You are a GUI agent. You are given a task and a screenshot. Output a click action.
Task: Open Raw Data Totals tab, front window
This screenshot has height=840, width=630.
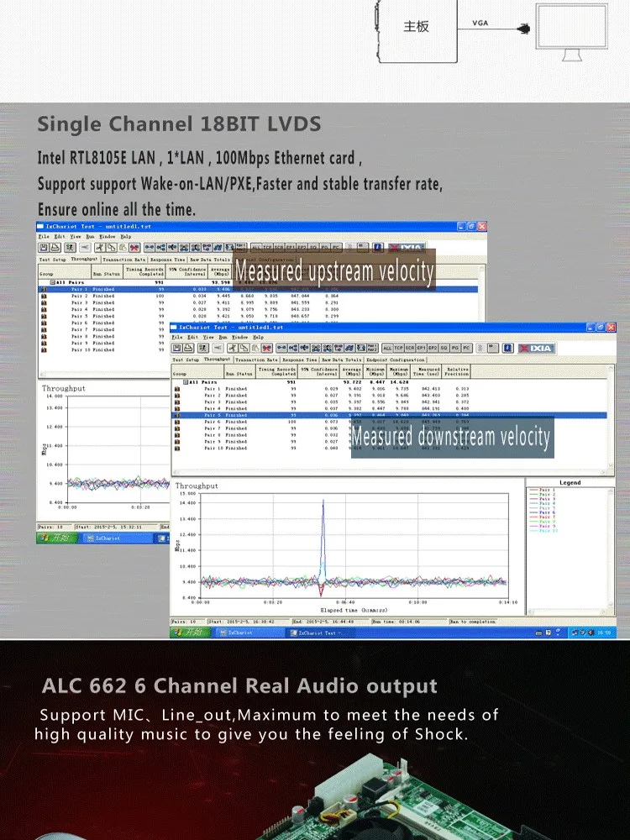pyautogui.click(x=341, y=360)
